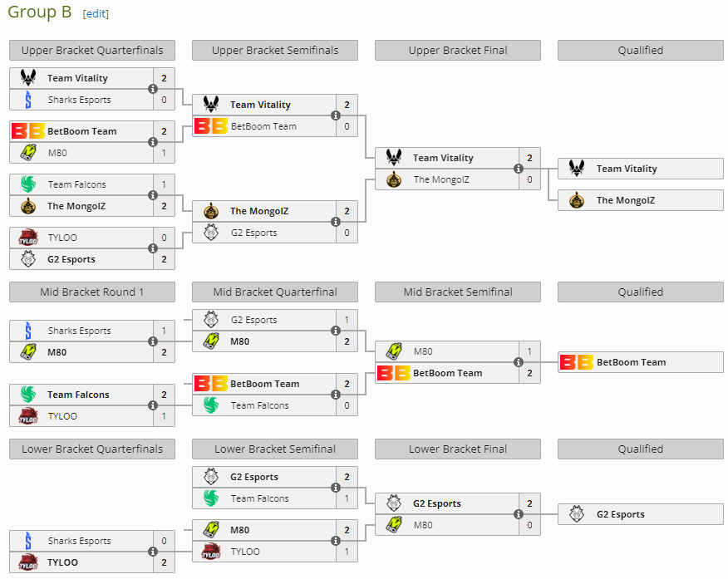This screenshot has height=579, width=728.
Task: Click the Team Vitality logo in Qualified column
Action: coord(577,169)
